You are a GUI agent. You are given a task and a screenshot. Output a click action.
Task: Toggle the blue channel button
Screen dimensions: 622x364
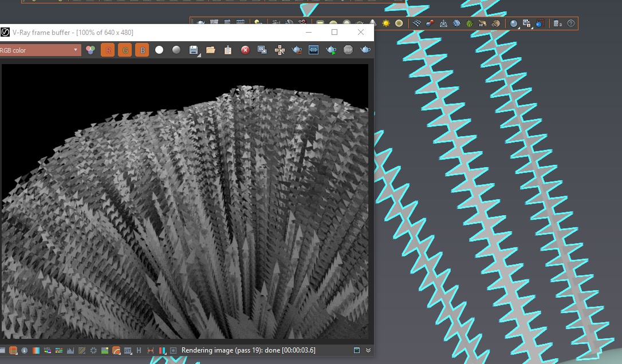tap(142, 50)
